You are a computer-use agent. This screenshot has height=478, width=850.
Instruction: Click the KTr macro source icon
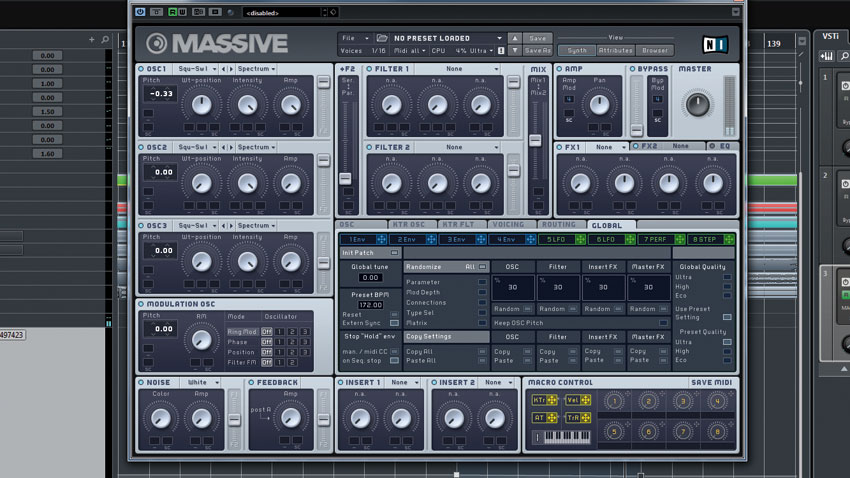click(x=545, y=400)
